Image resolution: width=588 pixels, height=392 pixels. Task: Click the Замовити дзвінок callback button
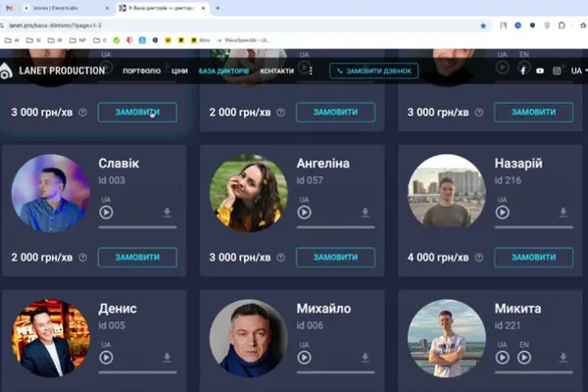tap(374, 71)
